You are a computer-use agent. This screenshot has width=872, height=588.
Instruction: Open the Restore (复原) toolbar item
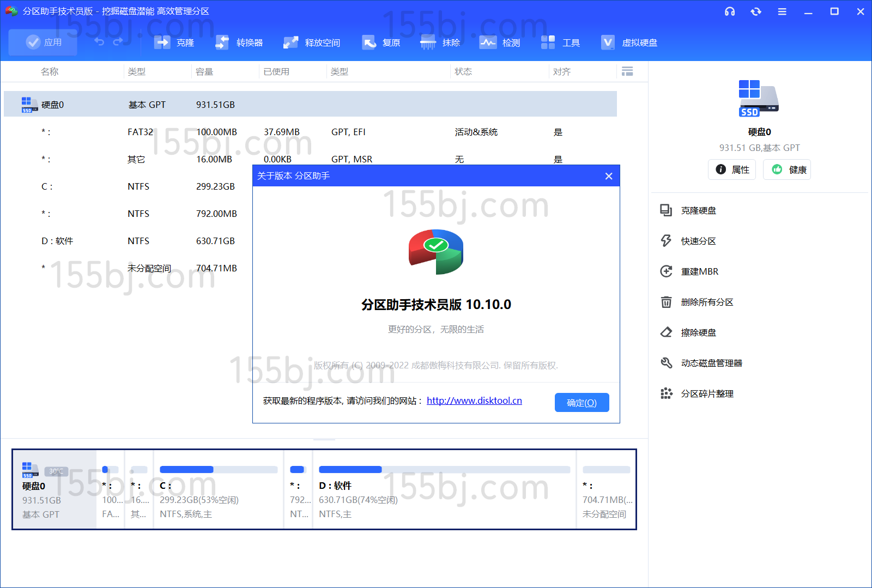[x=381, y=43]
